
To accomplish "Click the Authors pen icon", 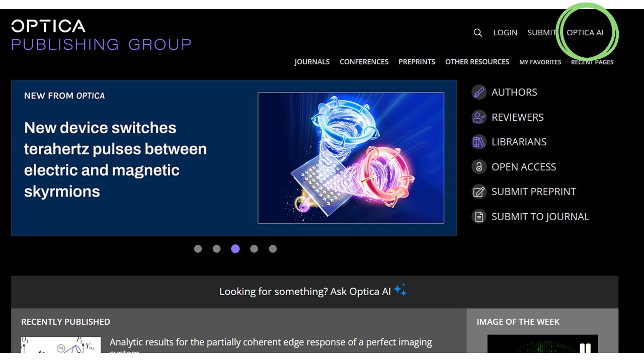I will 478,92.
